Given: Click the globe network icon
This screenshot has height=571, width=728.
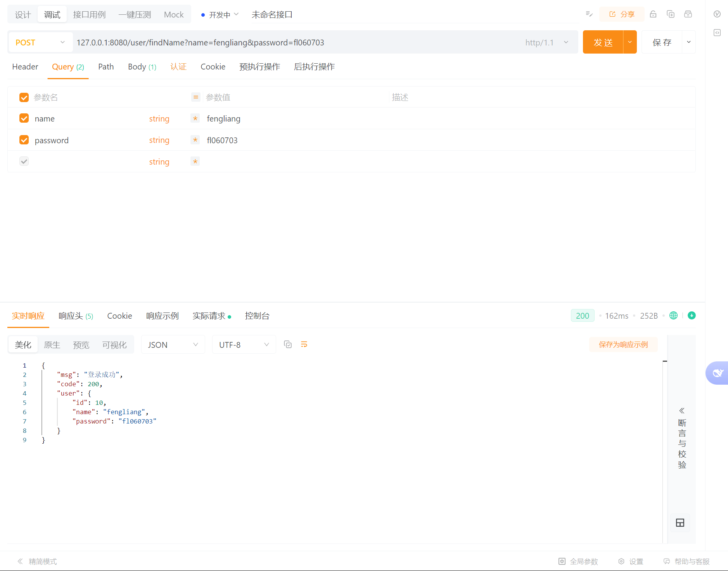Looking at the screenshot, I should click(674, 316).
